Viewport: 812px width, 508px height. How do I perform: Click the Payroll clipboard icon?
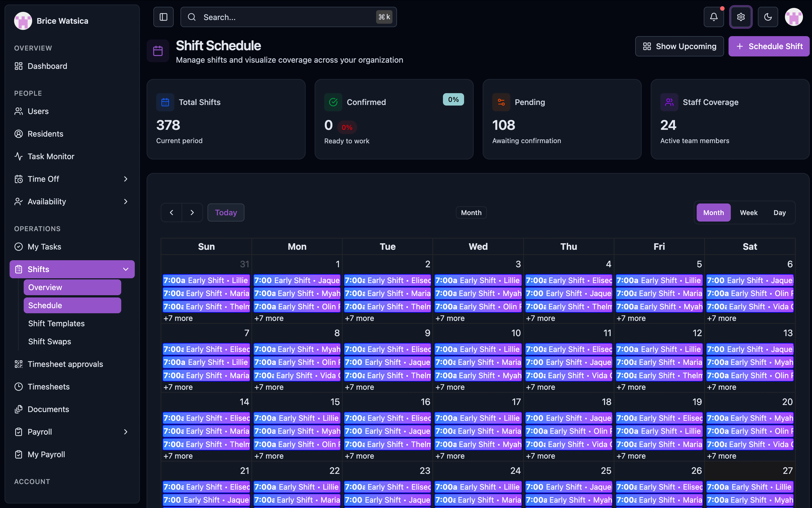pos(18,432)
